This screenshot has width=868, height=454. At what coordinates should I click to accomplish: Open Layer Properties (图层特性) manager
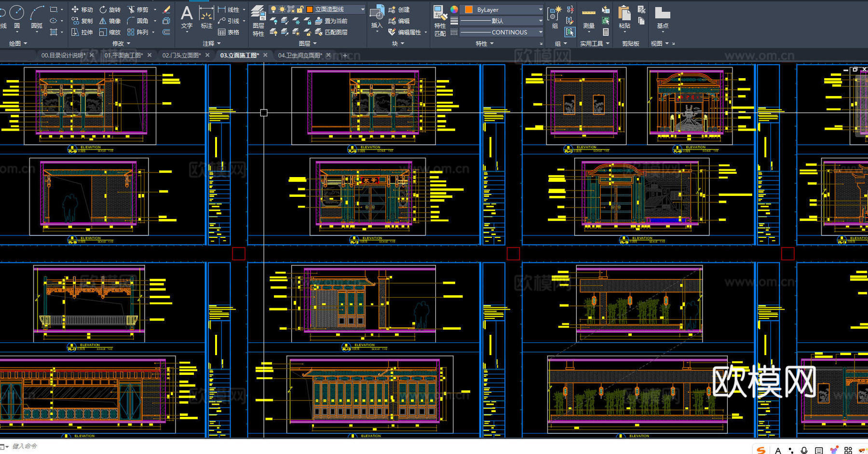[x=258, y=20]
